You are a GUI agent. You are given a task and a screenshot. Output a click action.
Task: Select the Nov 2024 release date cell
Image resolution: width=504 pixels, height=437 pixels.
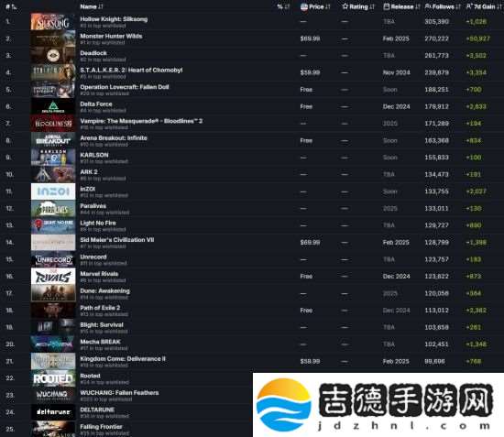coord(396,72)
